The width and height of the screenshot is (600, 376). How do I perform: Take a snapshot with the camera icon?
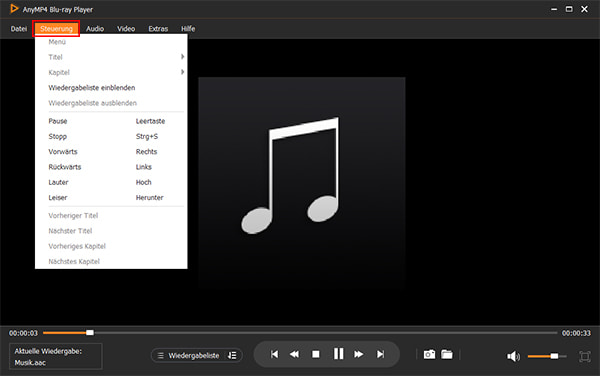click(429, 355)
